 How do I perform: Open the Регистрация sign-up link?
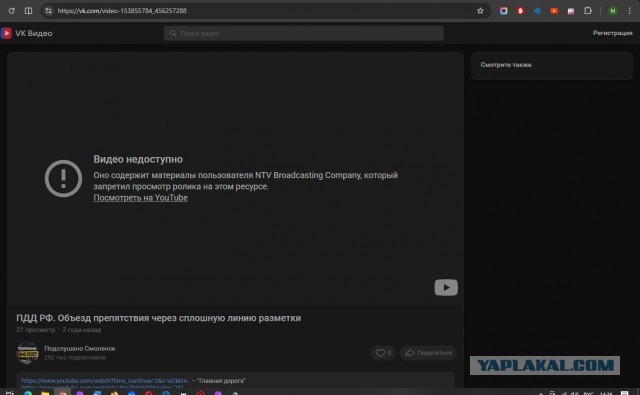click(612, 33)
